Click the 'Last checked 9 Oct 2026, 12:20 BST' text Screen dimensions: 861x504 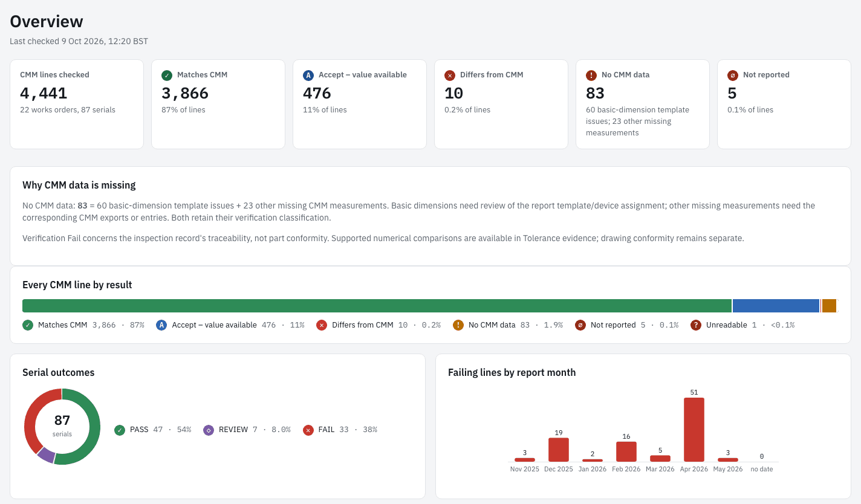[79, 41]
